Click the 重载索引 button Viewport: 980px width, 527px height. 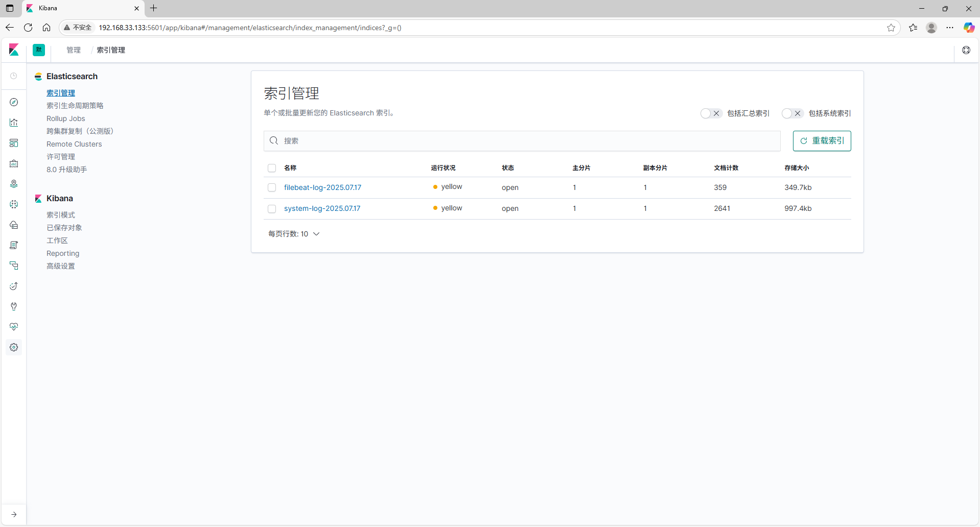pos(822,141)
